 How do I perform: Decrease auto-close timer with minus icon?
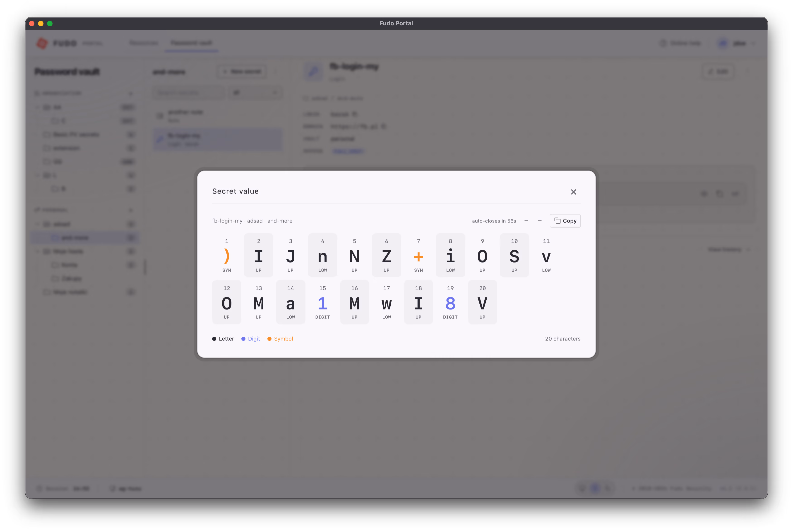526,221
